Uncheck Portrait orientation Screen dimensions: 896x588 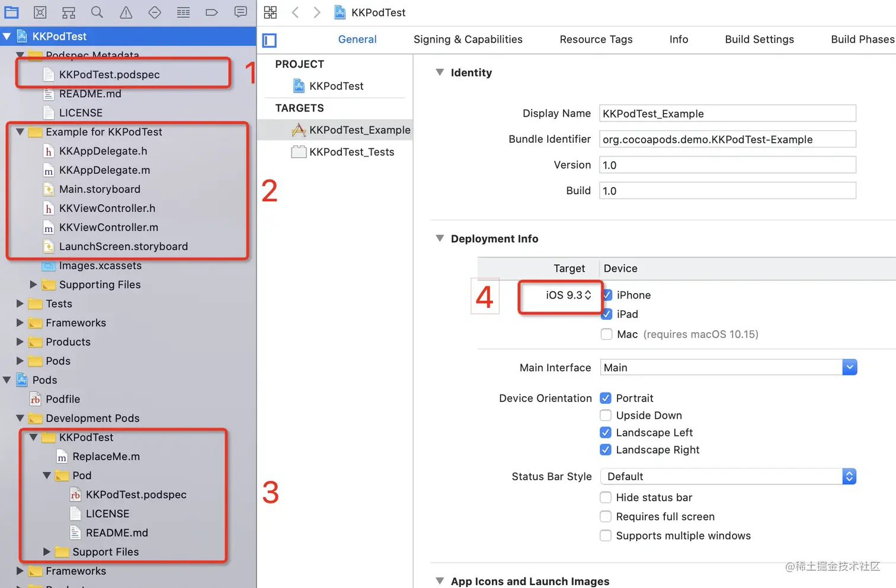click(606, 398)
